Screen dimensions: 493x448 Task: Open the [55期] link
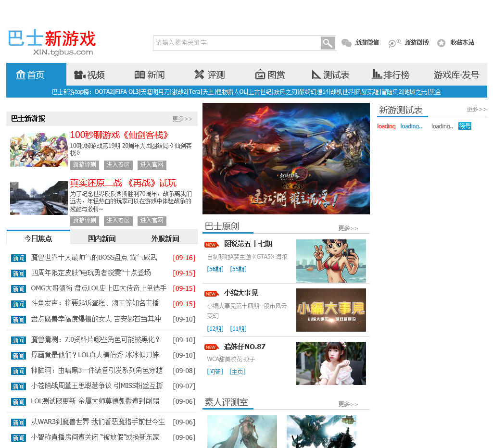pyautogui.click(x=239, y=269)
